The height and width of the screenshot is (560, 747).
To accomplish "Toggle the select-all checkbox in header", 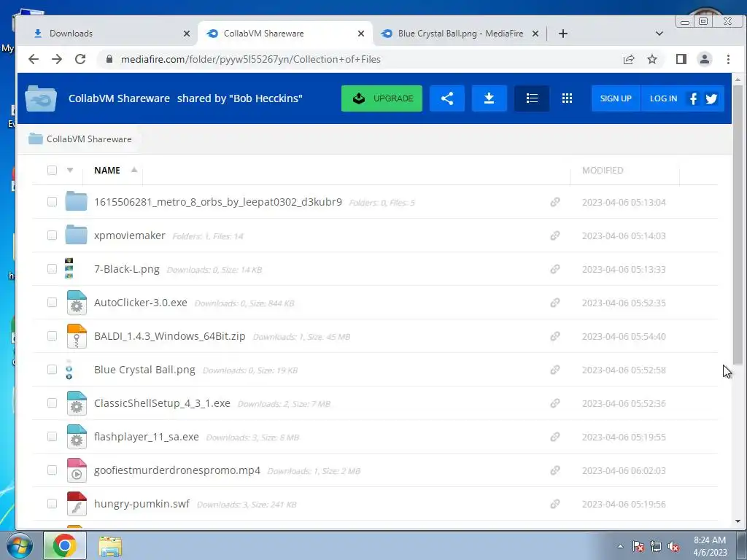I will (52, 170).
